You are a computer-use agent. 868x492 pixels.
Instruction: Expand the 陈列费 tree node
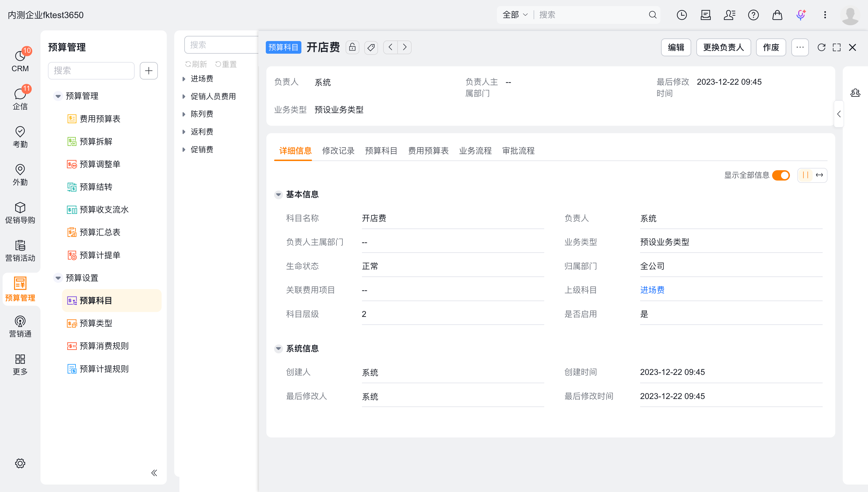[x=184, y=114]
